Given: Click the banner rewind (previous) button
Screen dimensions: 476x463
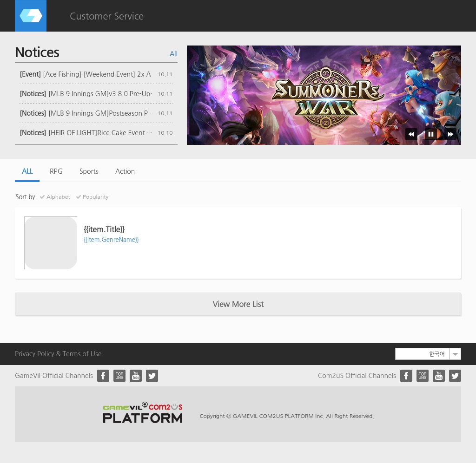Looking at the screenshot, I should tap(411, 134).
